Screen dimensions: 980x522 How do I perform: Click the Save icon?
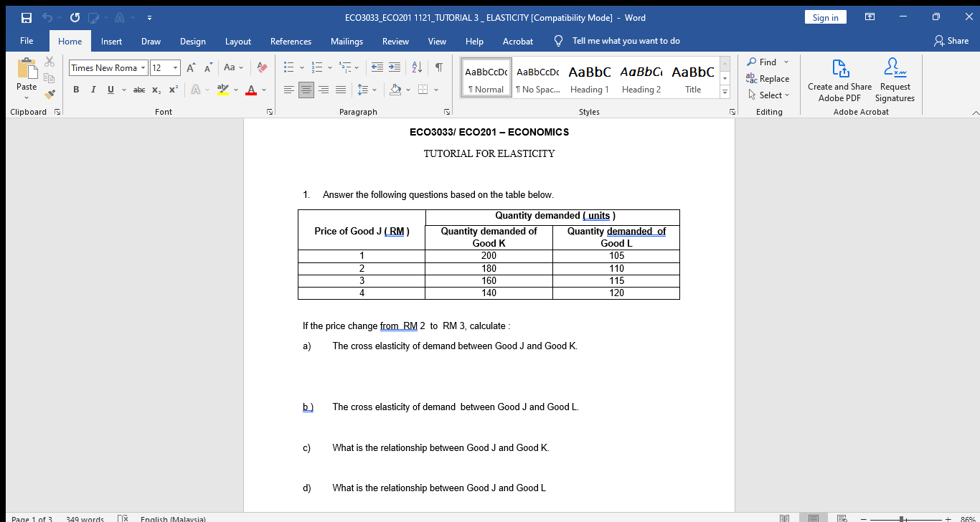[27, 16]
